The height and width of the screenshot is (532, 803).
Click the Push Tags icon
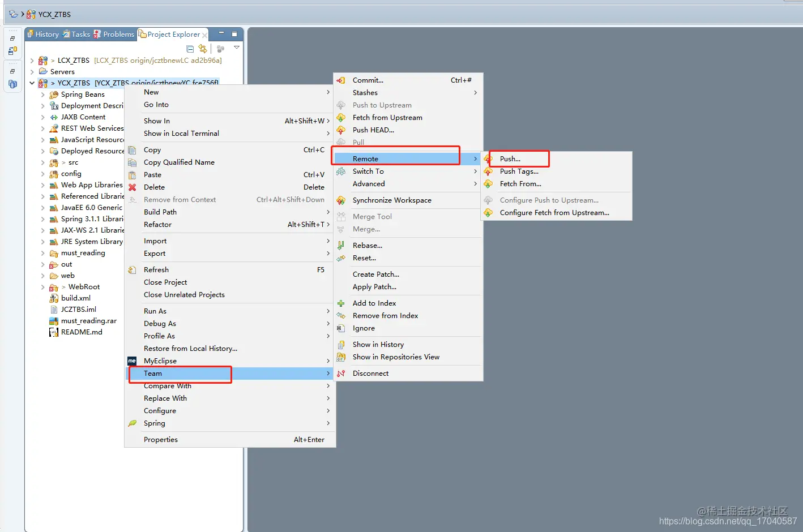(x=488, y=171)
